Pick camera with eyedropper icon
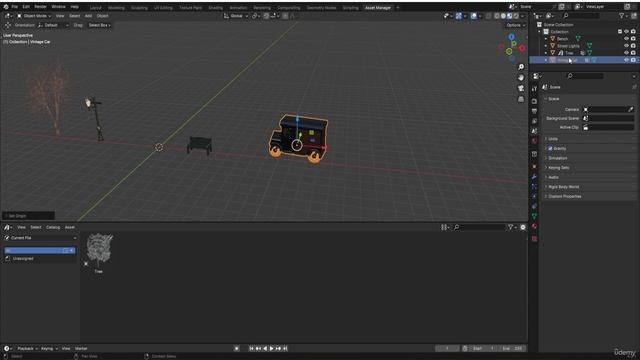The width and height of the screenshot is (640, 360). [x=631, y=109]
